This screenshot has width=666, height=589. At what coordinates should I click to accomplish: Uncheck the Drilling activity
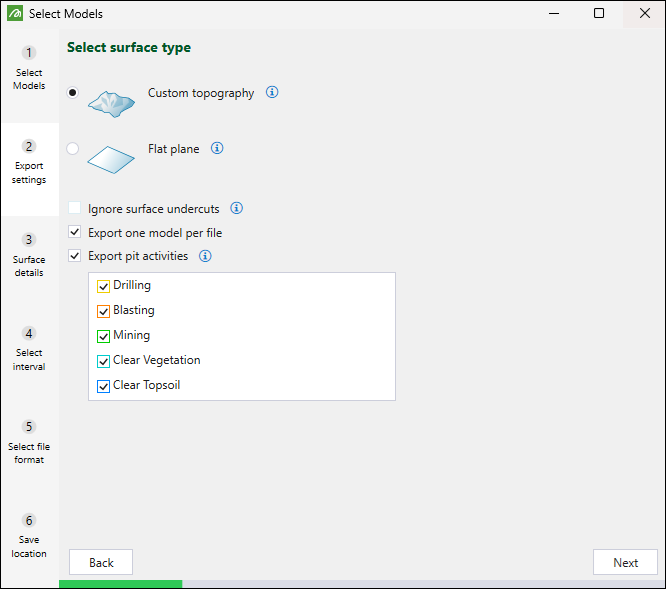coord(103,286)
